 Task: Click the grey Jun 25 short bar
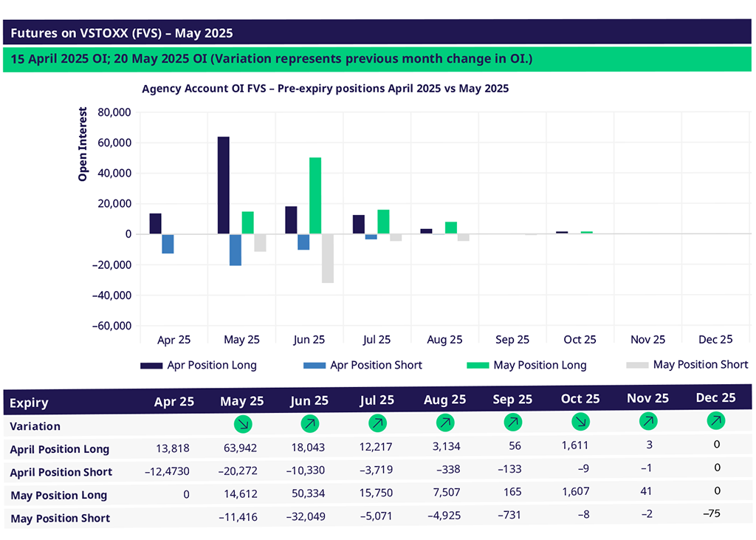point(327,259)
